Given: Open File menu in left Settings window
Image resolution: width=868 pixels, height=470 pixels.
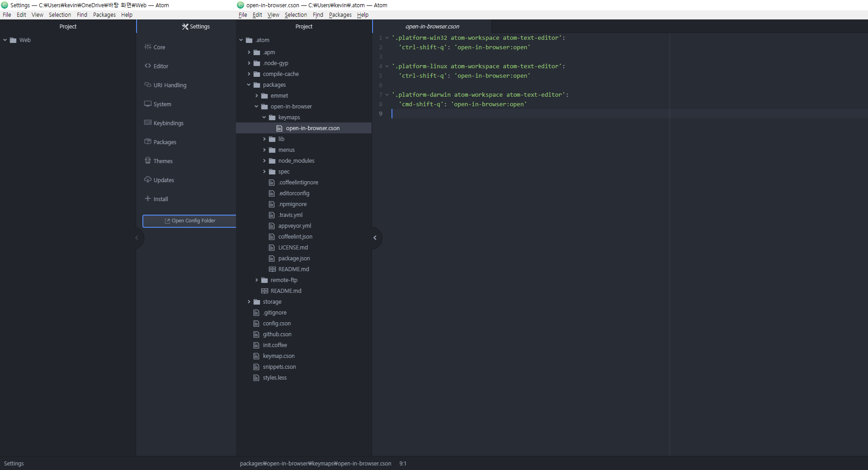Looking at the screenshot, I should tap(7, 15).
